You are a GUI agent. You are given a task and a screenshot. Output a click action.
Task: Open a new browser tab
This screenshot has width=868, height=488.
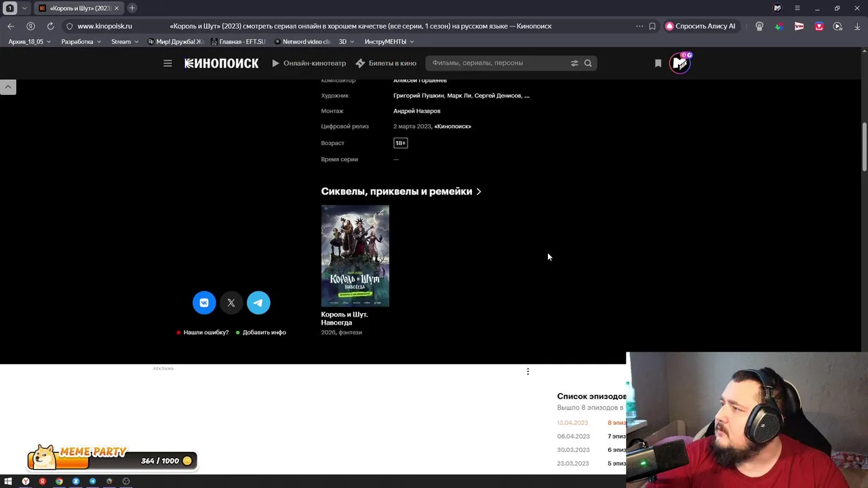132,8
